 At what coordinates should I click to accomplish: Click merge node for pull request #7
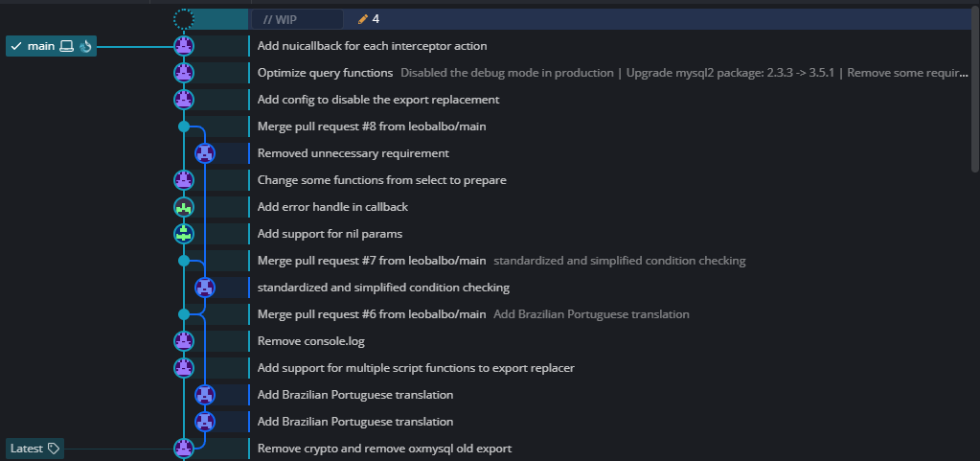(184, 260)
